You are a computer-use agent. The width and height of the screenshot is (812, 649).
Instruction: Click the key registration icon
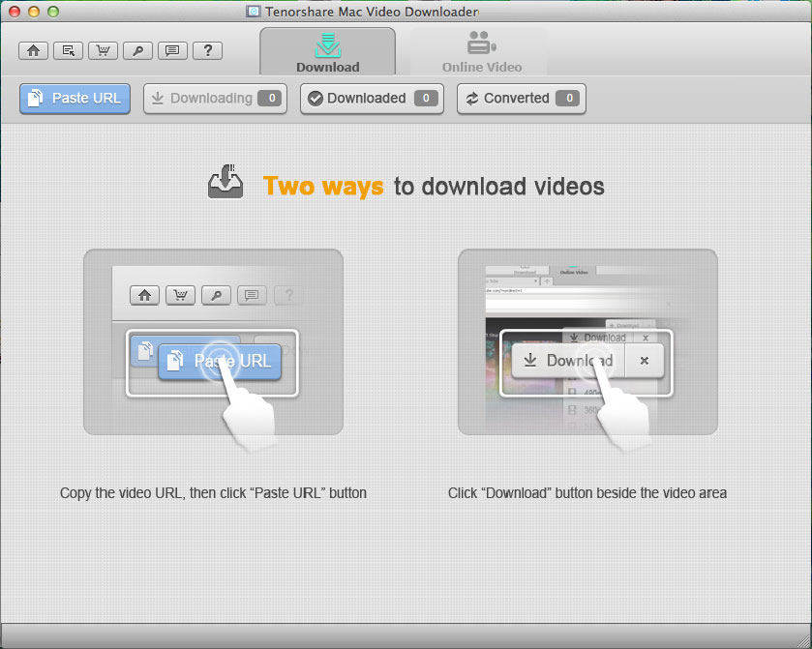[x=137, y=50]
